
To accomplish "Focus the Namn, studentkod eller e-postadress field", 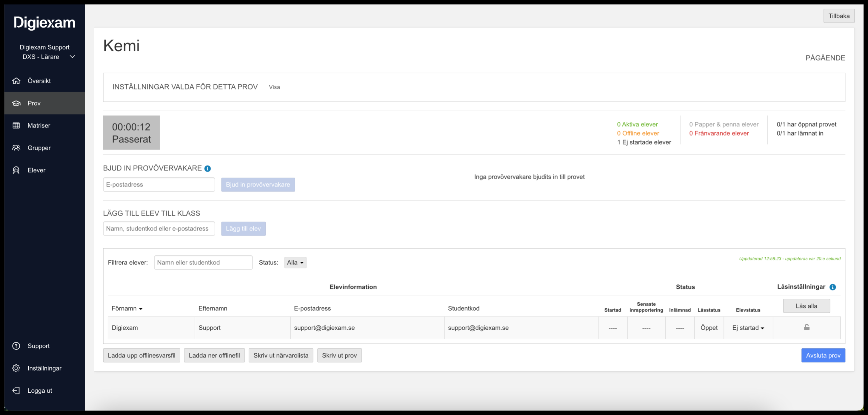I will coord(159,229).
